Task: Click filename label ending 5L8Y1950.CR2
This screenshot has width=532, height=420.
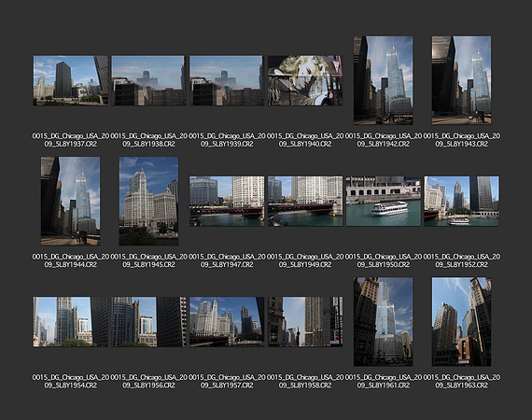Action: (x=384, y=260)
